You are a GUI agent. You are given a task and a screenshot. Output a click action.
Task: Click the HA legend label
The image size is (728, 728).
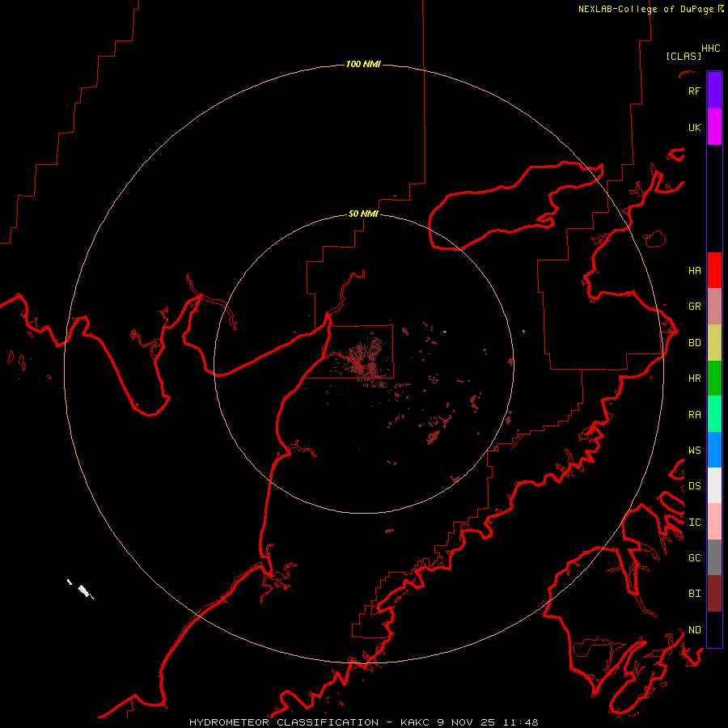[694, 270]
